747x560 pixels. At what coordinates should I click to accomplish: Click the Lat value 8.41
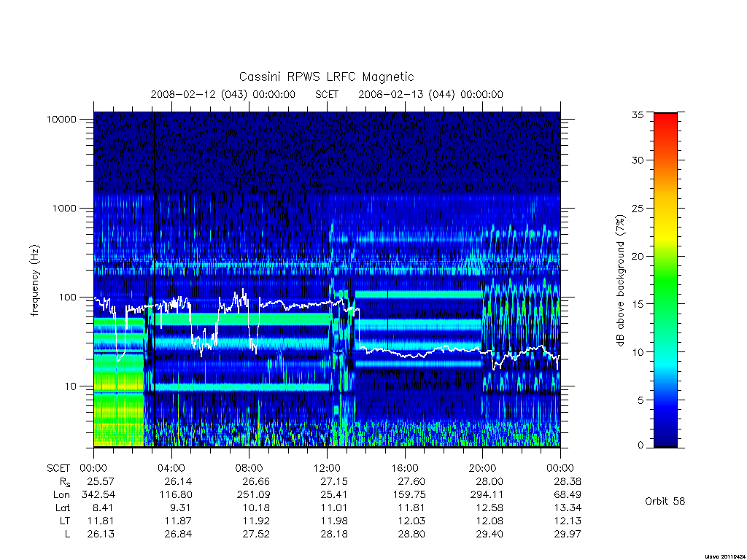tap(104, 507)
